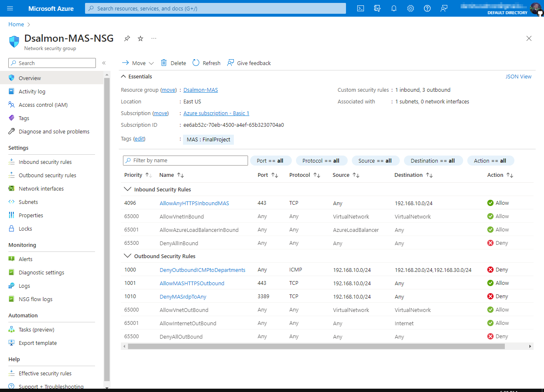Open the portal hamburger menu

point(10,8)
